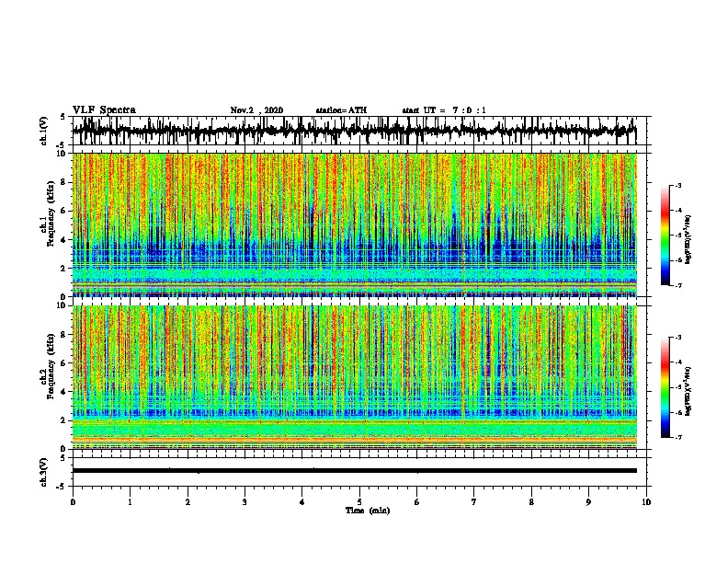
Task: Click the time axis tick label "7"
Action: coord(474,502)
